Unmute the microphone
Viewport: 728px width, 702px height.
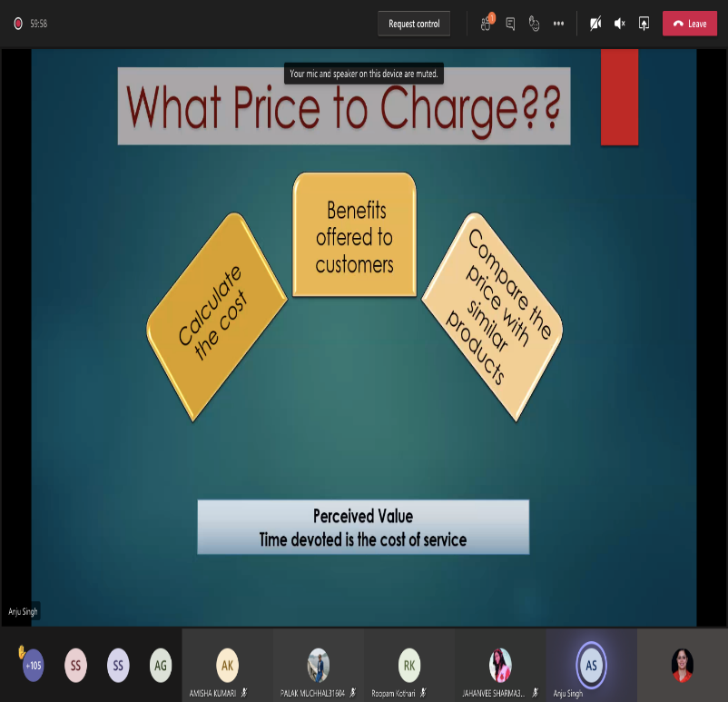[x=620, y=24]
